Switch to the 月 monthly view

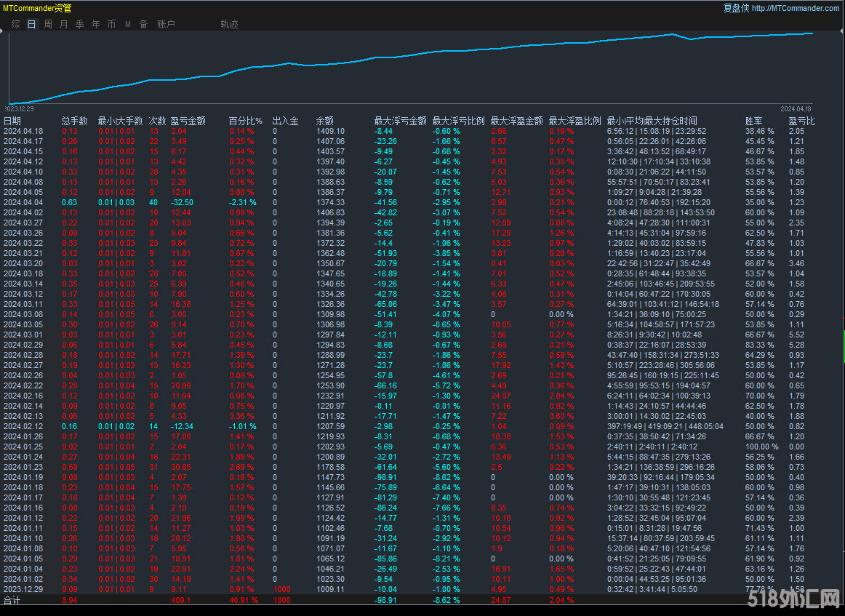[63, 24]
